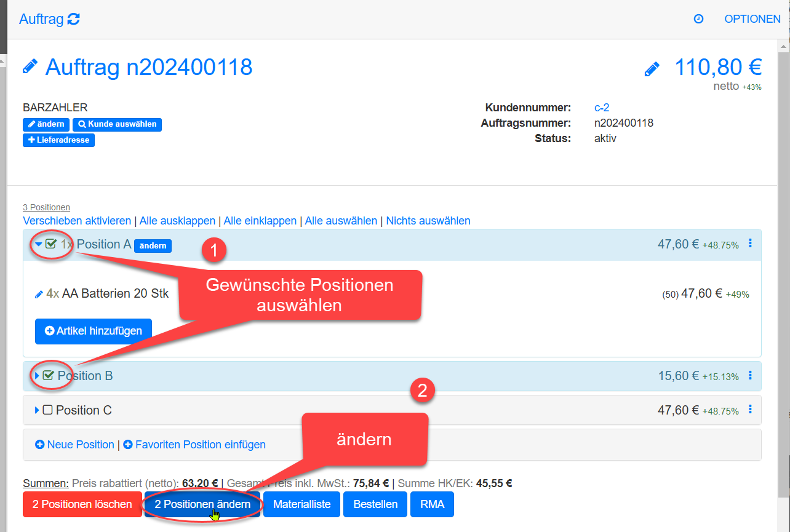The width and height of the screenshot is (790, 532).
Task: Click Alle ausklappen link
Action: pyautogui.click(x=177, y=221)
